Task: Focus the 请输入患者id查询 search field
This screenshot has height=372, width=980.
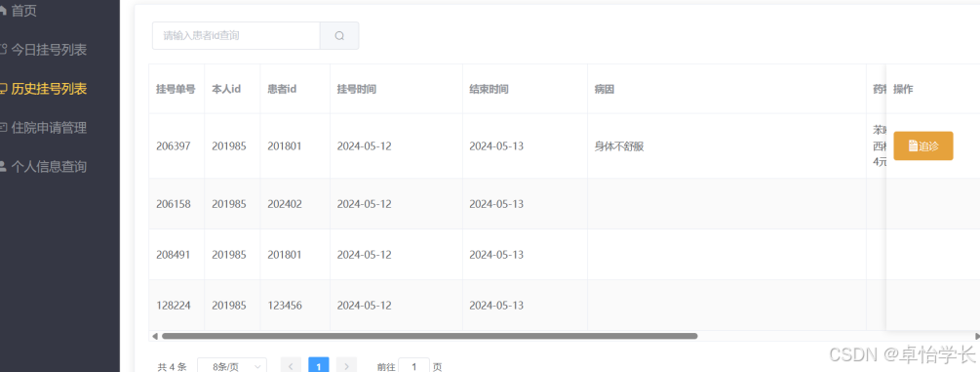Action: tap(236, 36)
